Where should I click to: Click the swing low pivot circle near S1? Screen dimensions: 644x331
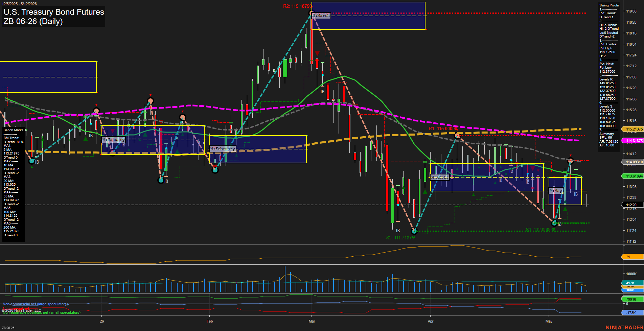554,223
